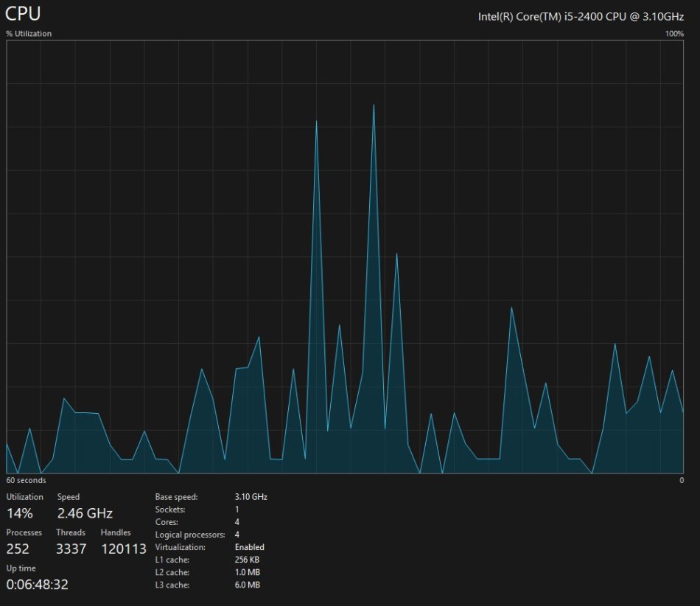Click the Virtualization Enabled status
Screen dimensions: 700x606
[249, 547]
